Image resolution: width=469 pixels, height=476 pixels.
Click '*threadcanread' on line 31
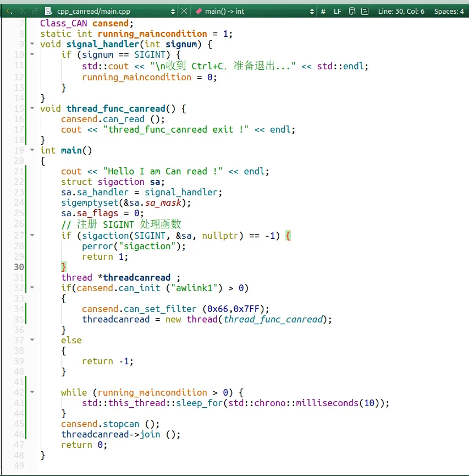[x=134, y=277]
